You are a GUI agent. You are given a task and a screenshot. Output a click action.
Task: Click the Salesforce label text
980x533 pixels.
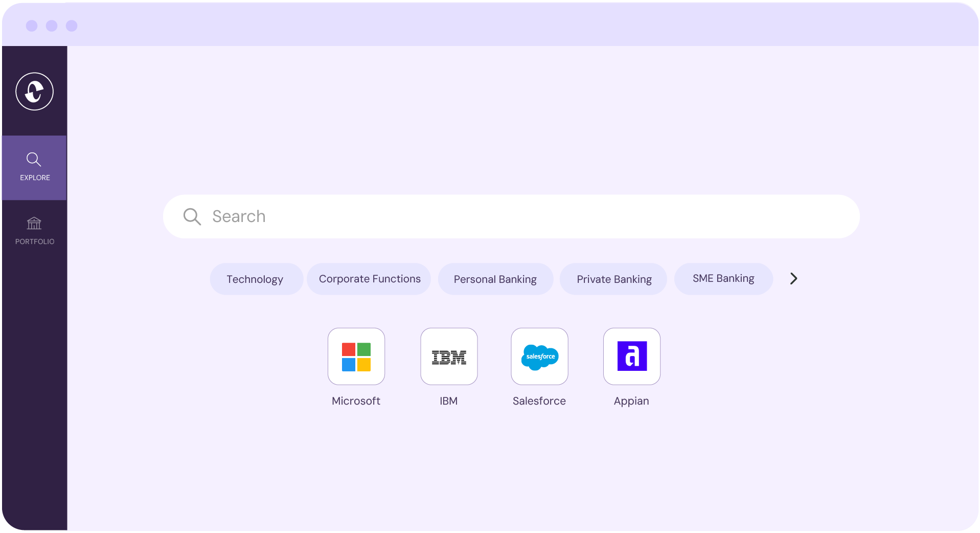[x=539, y=401]
